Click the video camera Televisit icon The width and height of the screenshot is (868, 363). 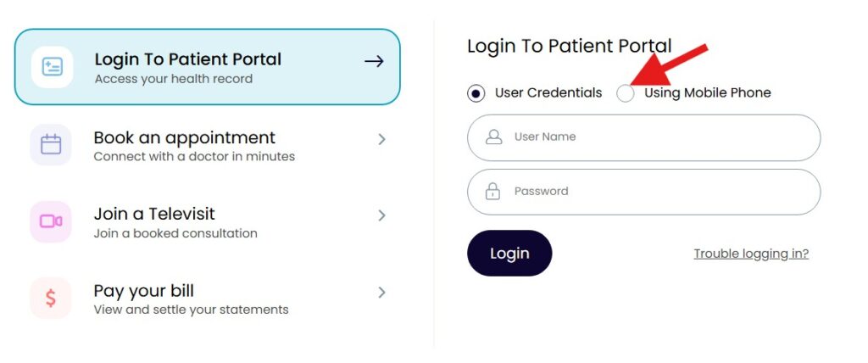[51, 221]
